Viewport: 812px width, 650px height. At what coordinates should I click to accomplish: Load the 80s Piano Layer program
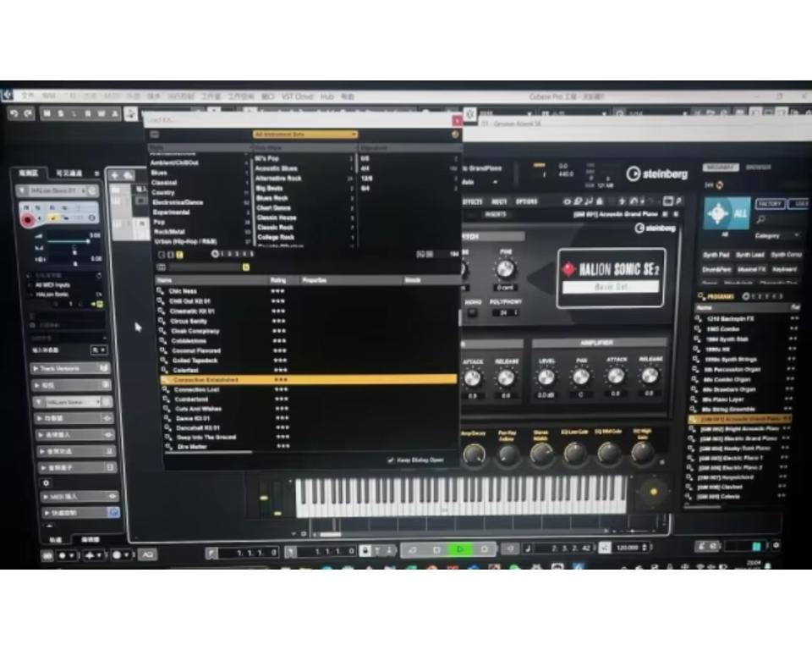(x=723, y=399)
